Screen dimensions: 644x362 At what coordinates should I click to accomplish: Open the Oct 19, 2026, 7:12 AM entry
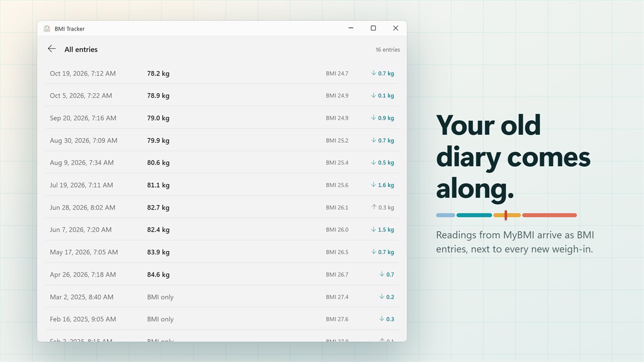(x=222, y=73)
